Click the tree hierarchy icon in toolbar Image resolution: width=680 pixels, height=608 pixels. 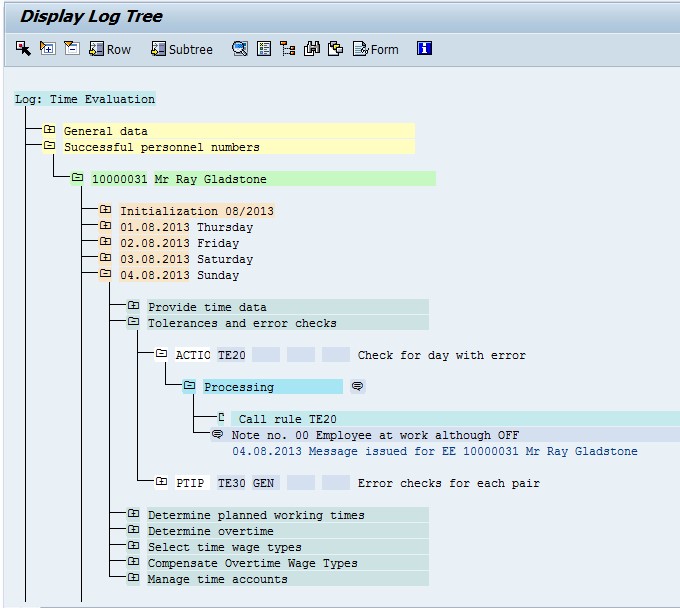(287, 48)
